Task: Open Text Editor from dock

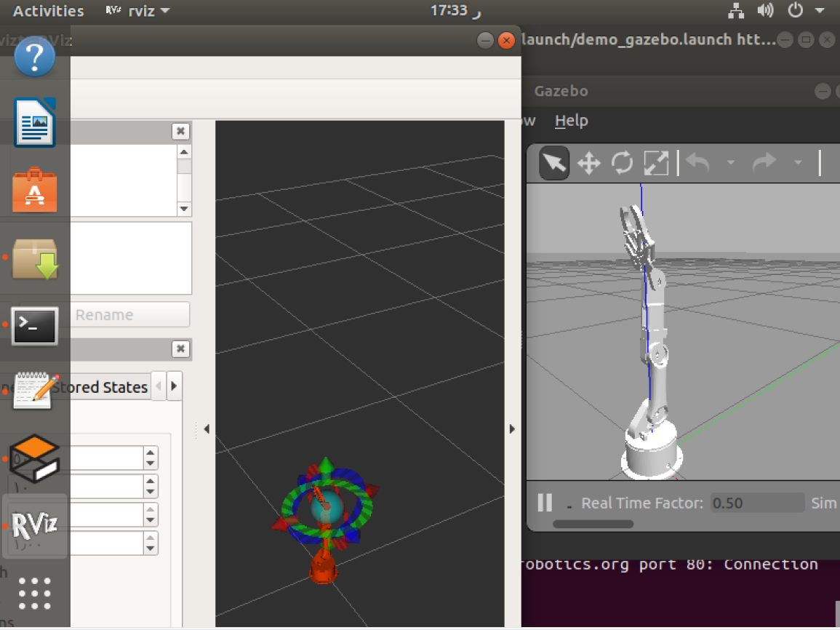Action: click(35, 391)
